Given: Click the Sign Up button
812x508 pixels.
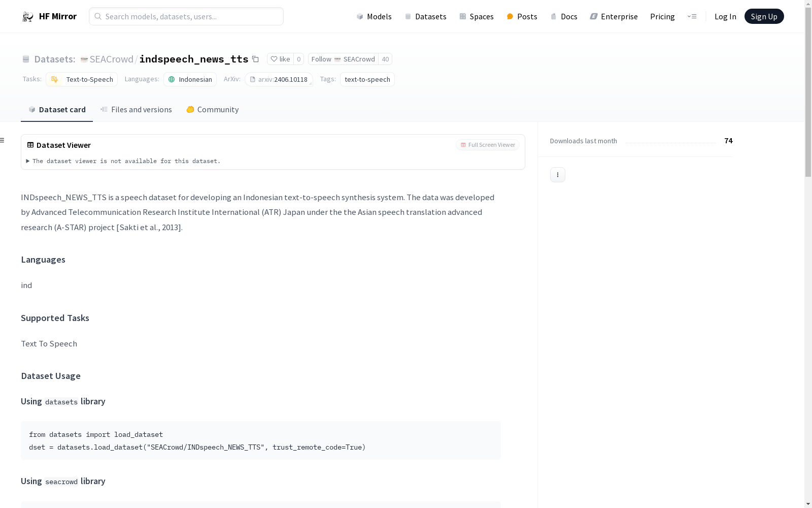Looking at the screenshot, I should (764, 16).
